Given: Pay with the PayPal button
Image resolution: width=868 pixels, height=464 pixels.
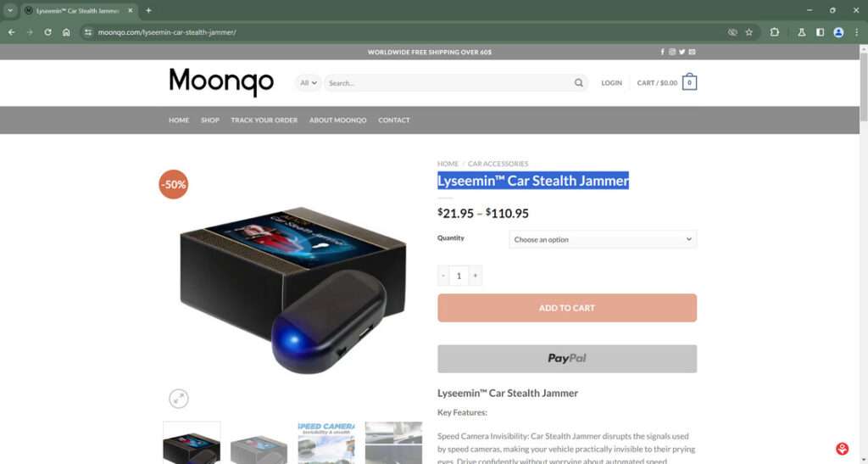Looking at the screenshot, I should coord(567,359).
